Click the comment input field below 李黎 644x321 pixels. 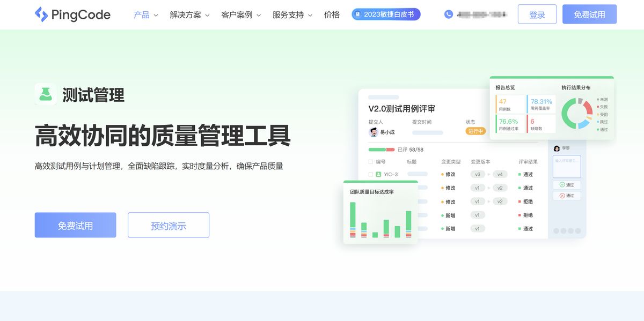coord(567,167)
